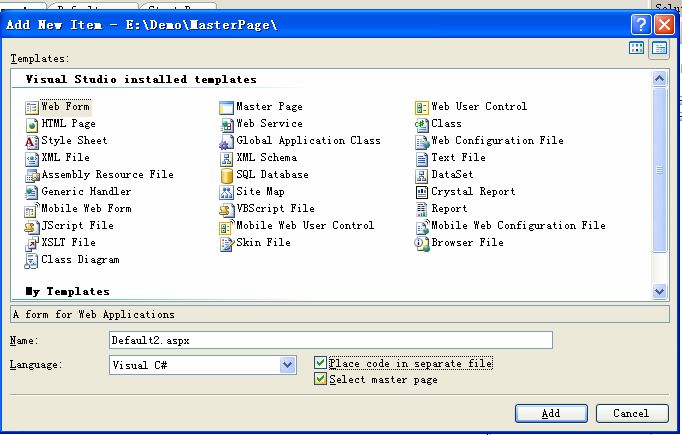This screenshot has width=682, height=435.
Task: Choose the SQL Database template icon
Action: 226,176
